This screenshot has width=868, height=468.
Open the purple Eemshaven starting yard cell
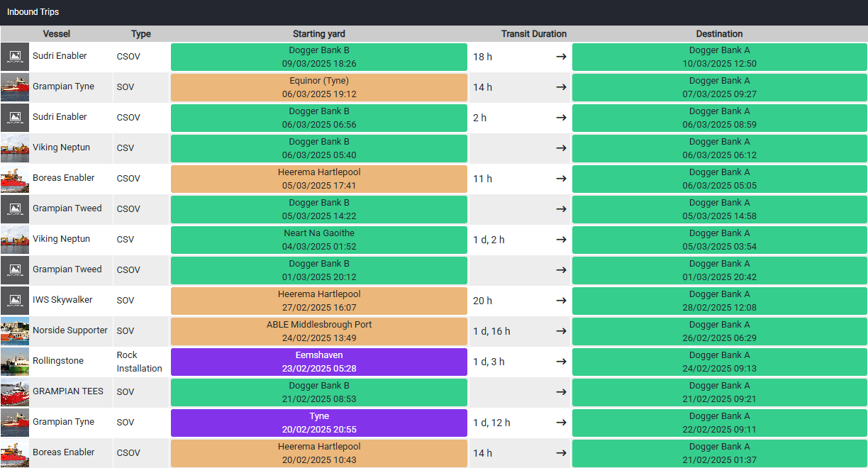coord(319,362)
